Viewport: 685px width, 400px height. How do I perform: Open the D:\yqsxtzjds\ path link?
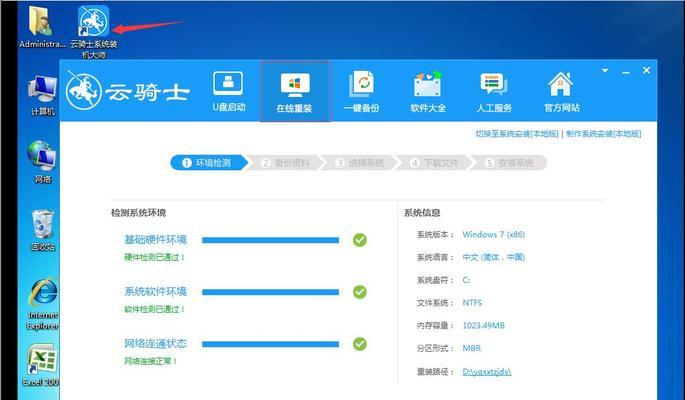click(487, 372)
